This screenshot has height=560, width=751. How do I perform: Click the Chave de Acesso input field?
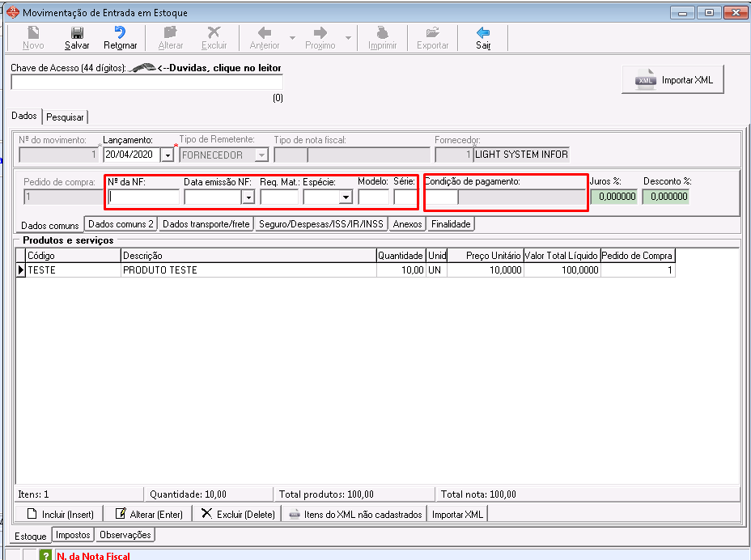[146, 83]
